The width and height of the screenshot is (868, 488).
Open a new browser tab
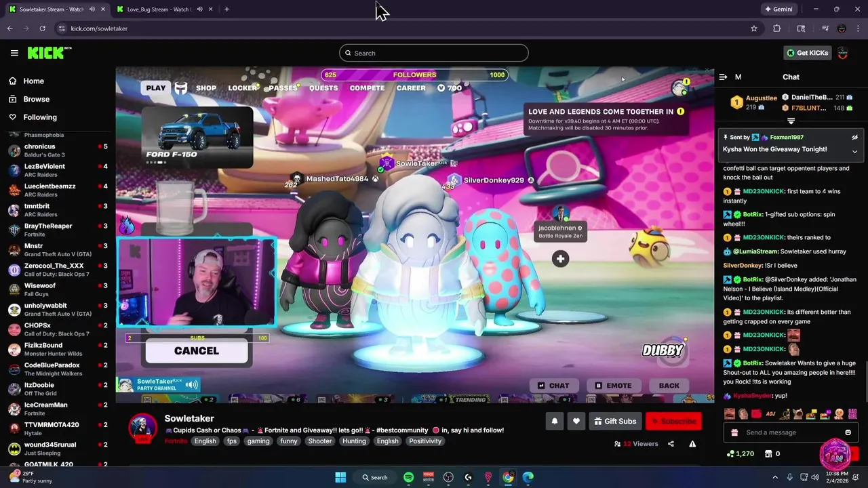(x=226, y=9)
